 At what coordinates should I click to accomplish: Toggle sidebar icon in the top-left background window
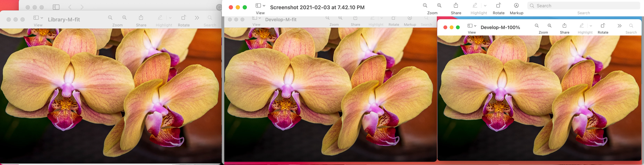(x=56, y=7)
